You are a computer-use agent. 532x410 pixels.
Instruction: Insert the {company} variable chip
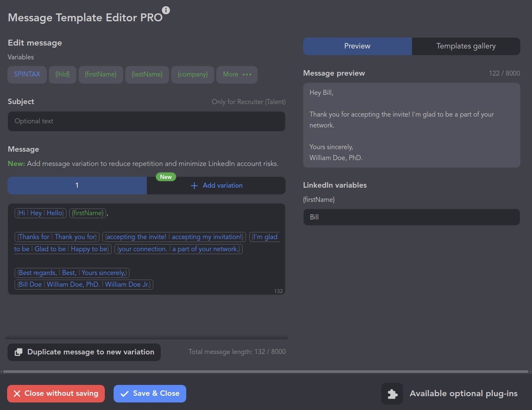[193, 74]
